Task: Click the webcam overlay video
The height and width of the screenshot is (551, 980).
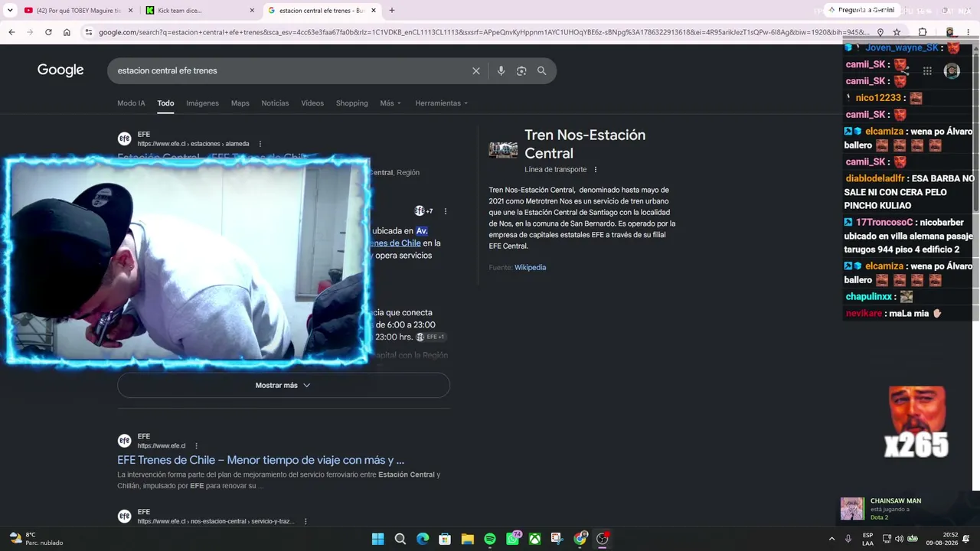Action: [188, 261]
